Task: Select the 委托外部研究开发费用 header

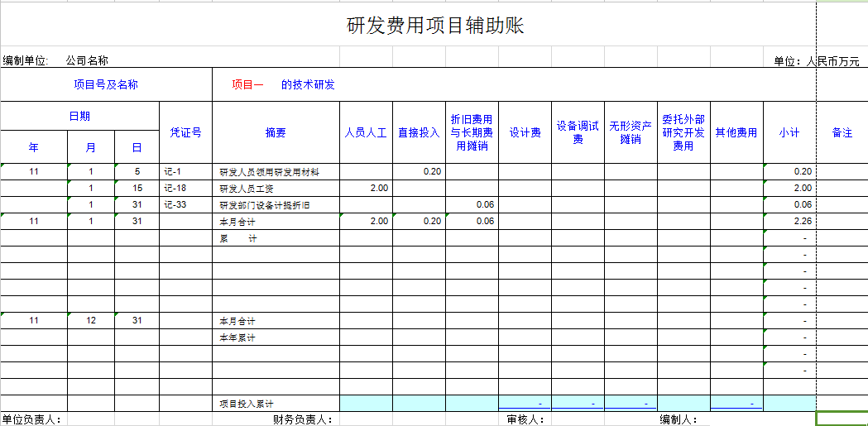Action: 683,132
